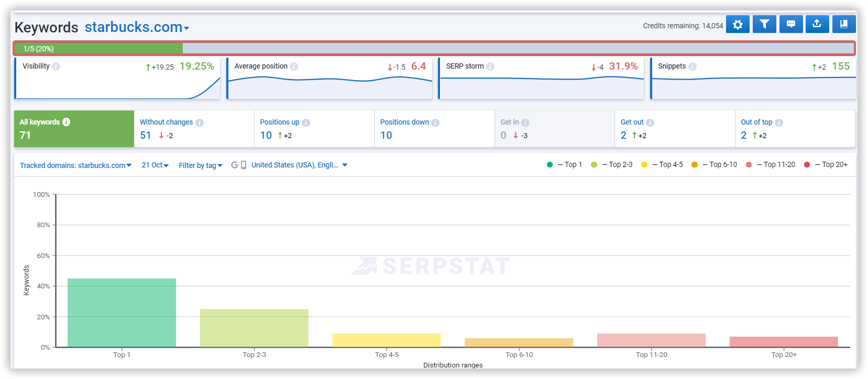Click the 1/5 (20%) progress bar
This screenshot has width=868, height=379.
[435, 48]
